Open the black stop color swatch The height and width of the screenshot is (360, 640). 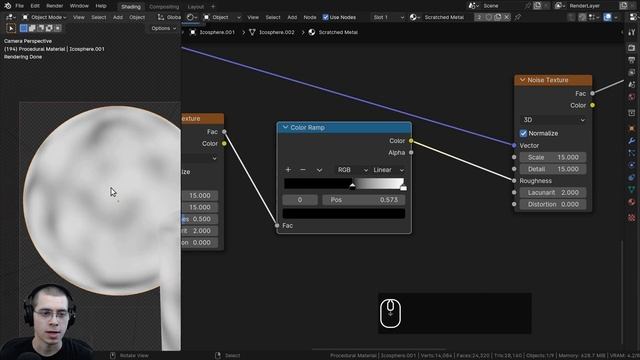344,213
